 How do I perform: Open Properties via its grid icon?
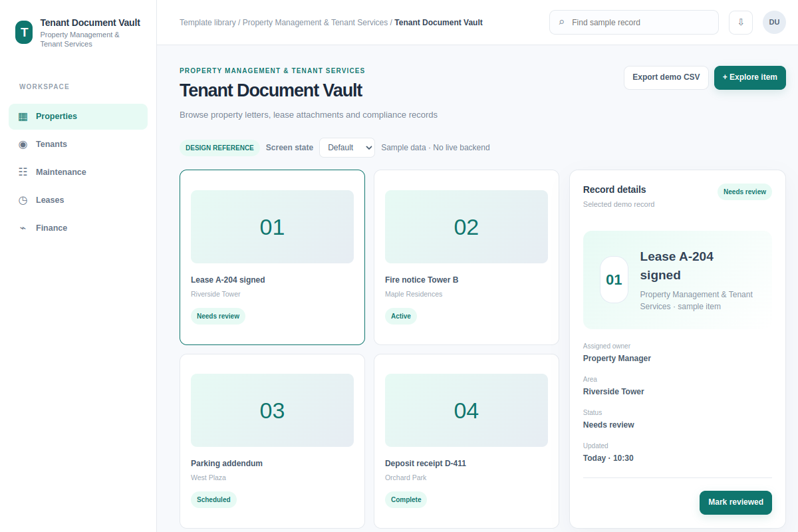pyautogui.click(x=23, y=116)
